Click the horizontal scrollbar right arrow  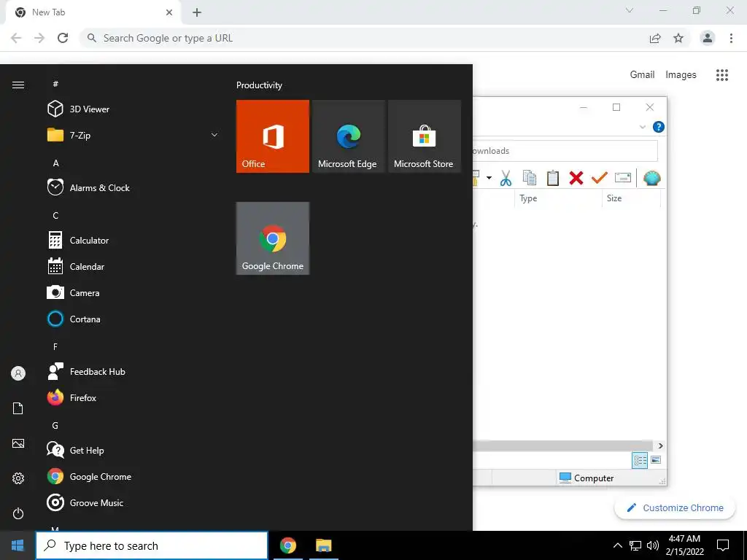coord(660,446)
